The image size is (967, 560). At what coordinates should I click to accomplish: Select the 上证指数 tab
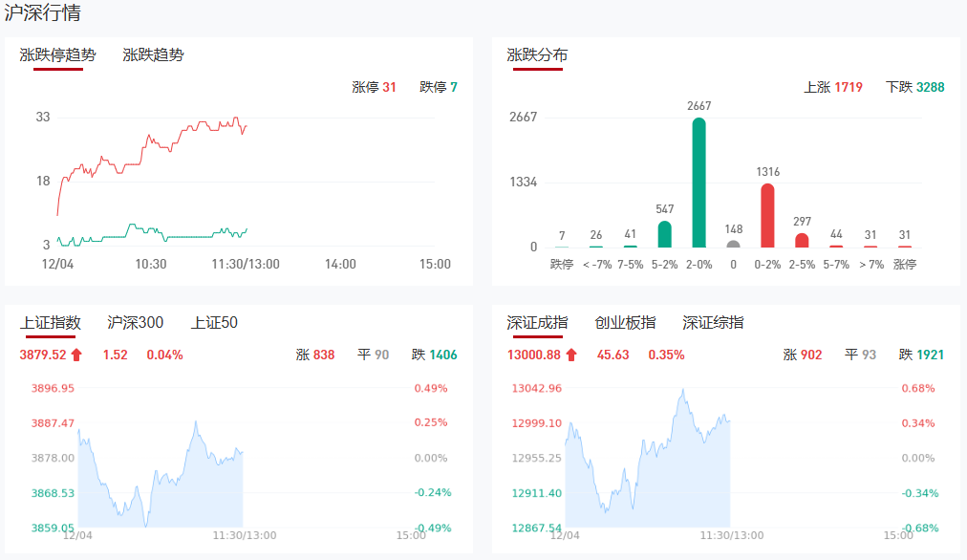coord(50,323)
